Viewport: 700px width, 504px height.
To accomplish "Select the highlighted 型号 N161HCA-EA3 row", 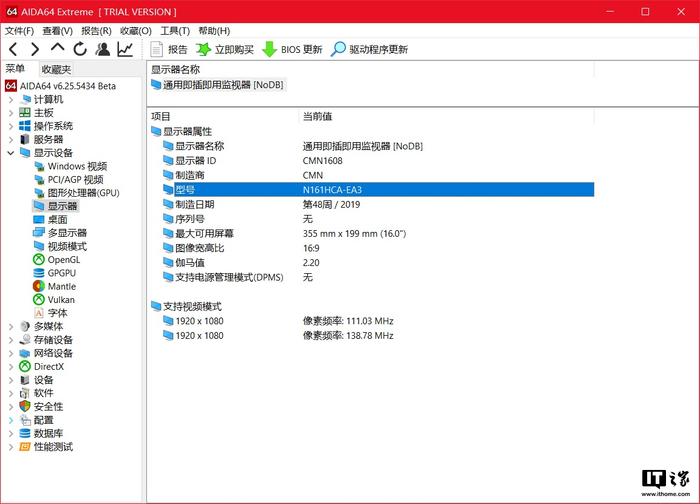I will [378, 190].
